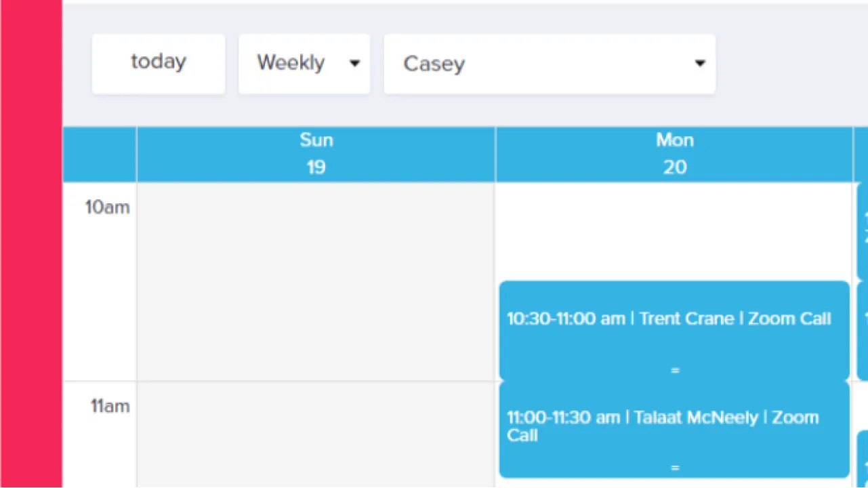
Task: Click the caret arrow beside Weekly
Action: [x=354, y=64]
